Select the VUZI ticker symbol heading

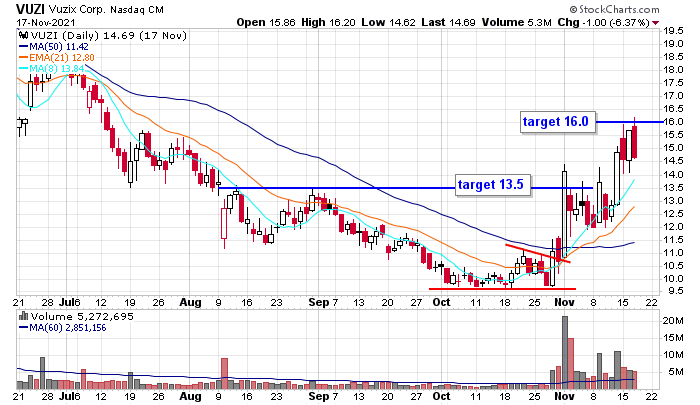30,9
